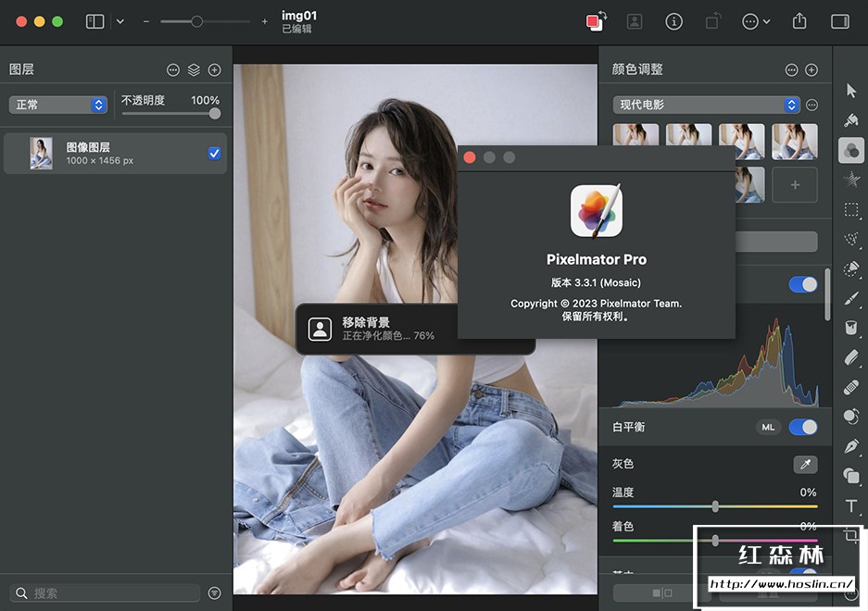Screen dimensions: 868x611
Task: Open the toolbar more options ellipsis menu
Action: (x=755, y=21)
